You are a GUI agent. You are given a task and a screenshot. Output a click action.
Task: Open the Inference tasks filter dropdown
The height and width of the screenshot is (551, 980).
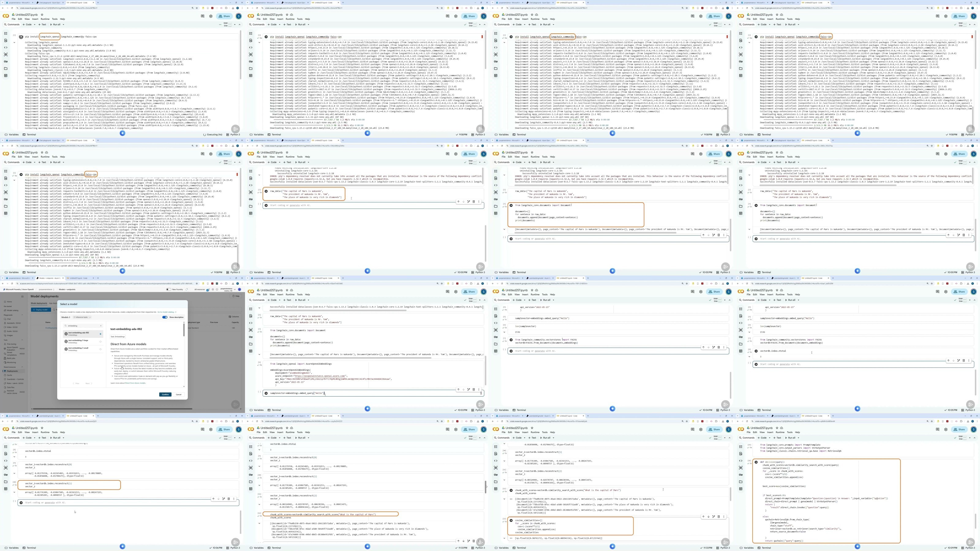click(x=82, y=317)
